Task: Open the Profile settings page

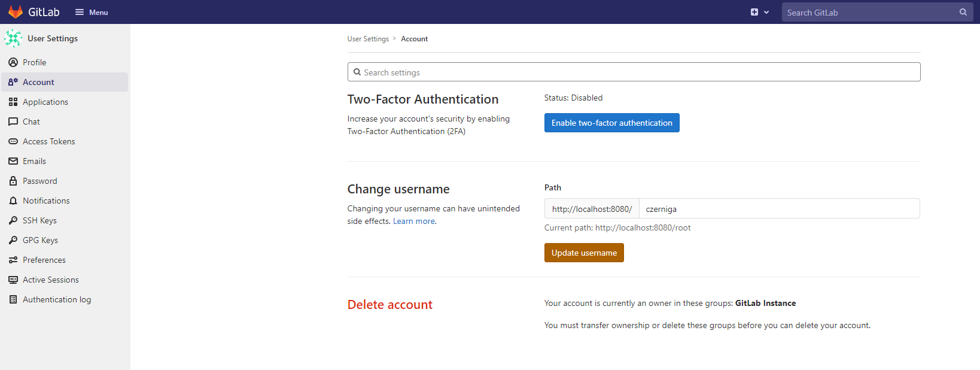Action: point(65,62)
